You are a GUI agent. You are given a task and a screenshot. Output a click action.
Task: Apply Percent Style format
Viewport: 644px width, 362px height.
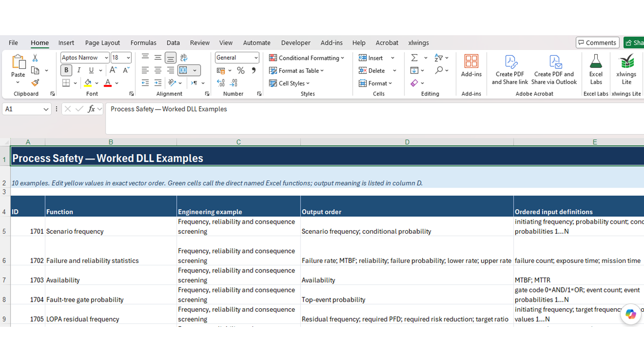click(x=241, y=70)
